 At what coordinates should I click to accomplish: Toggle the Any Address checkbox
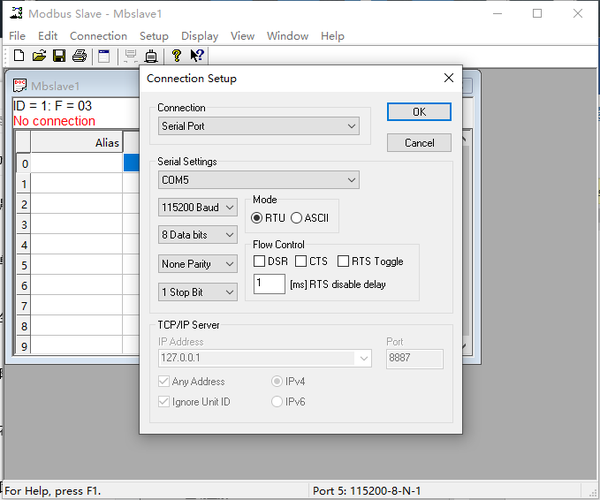164,381
